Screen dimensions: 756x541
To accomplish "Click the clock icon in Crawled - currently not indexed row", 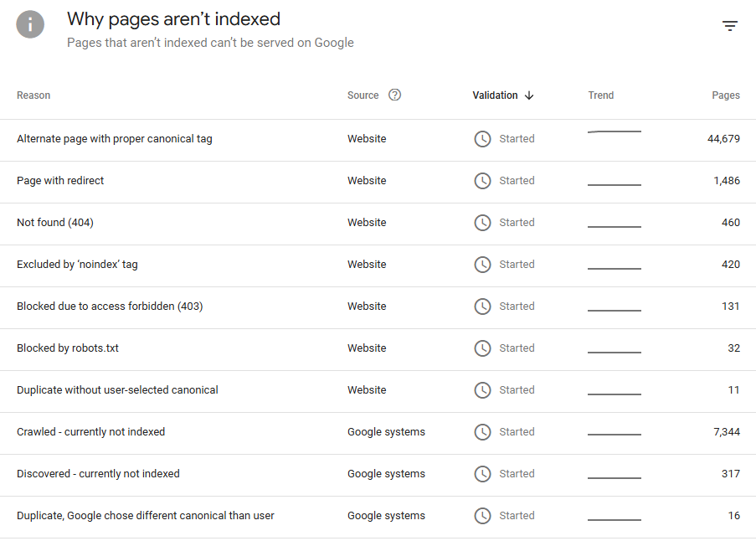I will click(482, 432).
